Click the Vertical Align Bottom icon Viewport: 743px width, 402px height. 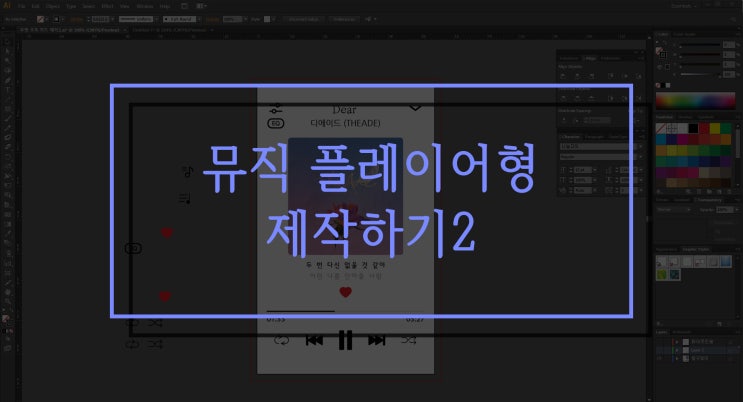pyautogui.click(x=639, y=76)
